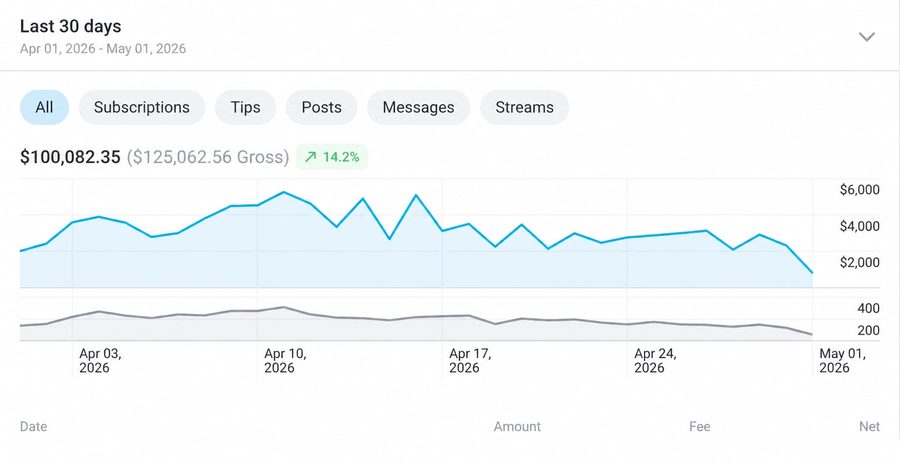Switch to the Posts filter
The image size is (900, 463).
(321, 107)
